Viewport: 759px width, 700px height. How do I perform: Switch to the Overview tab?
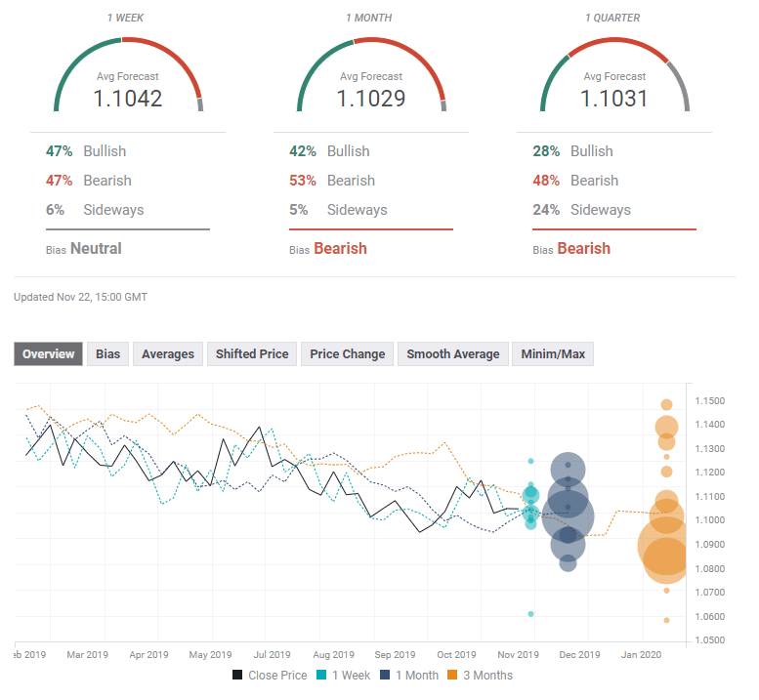pyautogui.click(x=49, y=354)
